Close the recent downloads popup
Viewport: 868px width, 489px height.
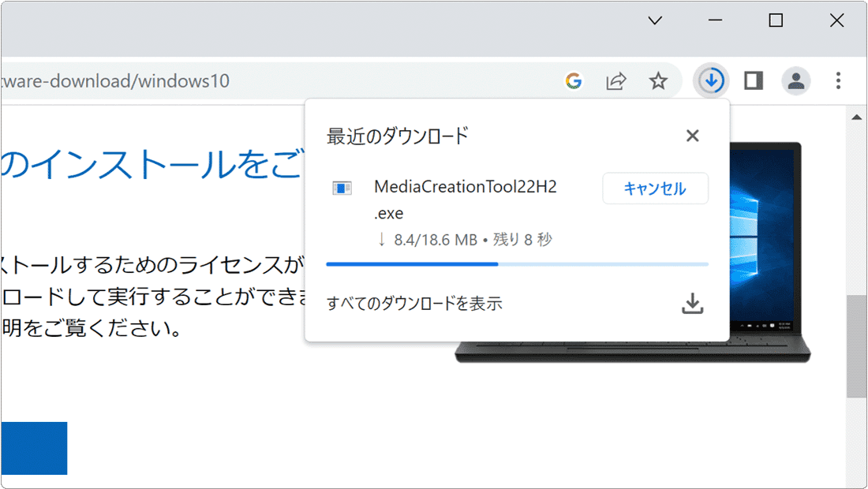click(692, 136)
